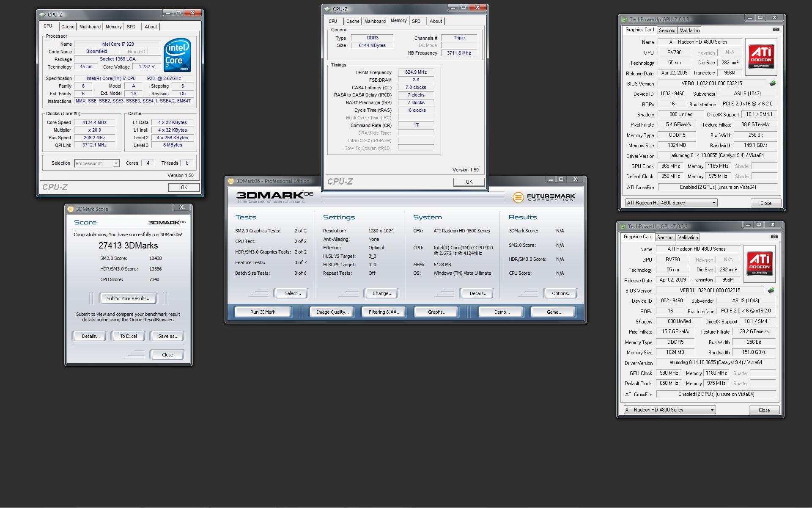
Task: Click the NB Frequency 3711.8 MHz value
Action: [459, 53]
